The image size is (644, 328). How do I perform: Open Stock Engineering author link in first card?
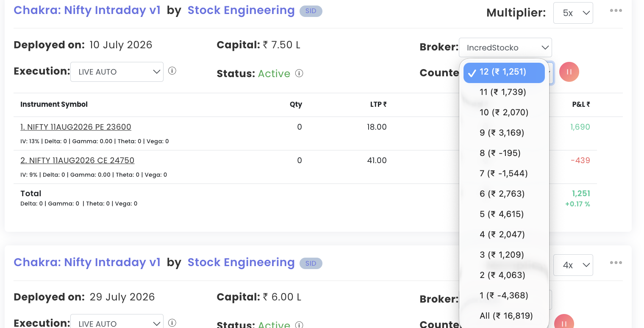[241, 11]
